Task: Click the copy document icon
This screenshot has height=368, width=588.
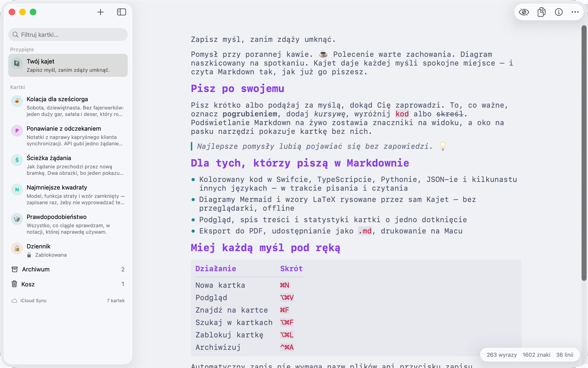Action: point(541,12)
